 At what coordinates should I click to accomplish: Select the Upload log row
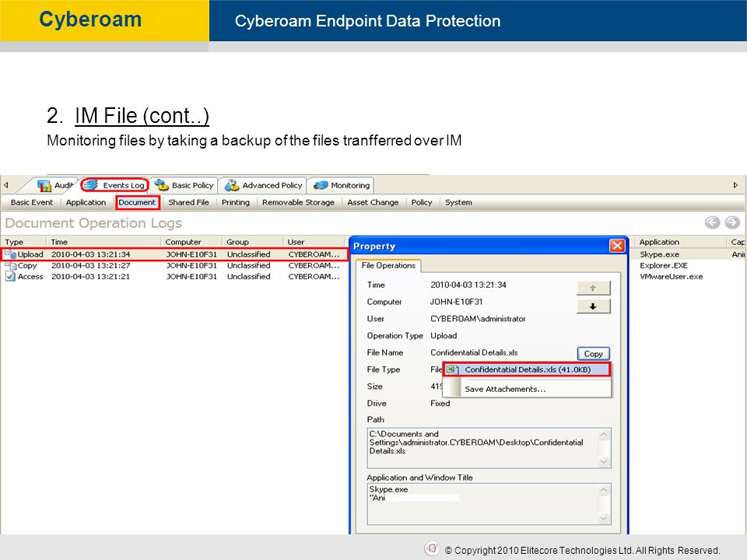pyautogui.click(x=174, y=254)
